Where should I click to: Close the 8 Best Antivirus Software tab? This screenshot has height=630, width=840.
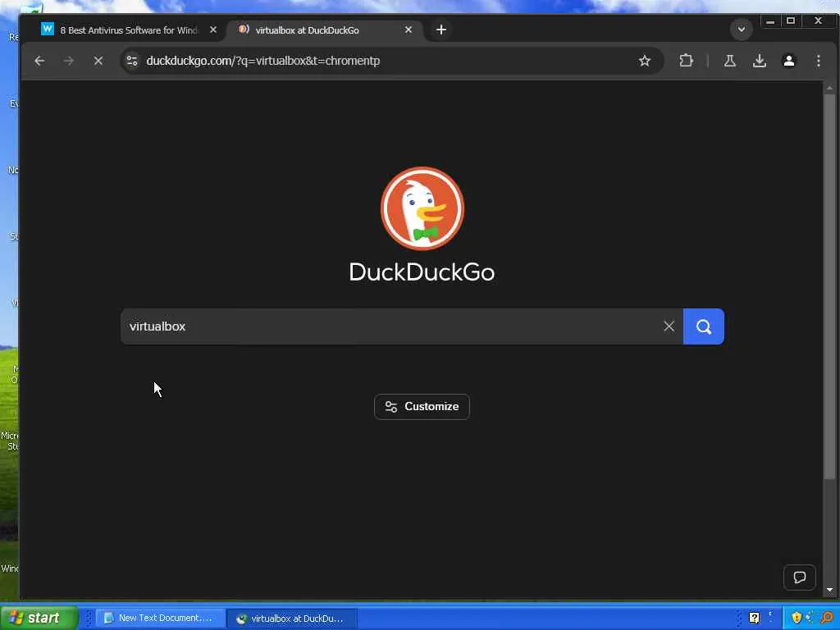[213, 30]
